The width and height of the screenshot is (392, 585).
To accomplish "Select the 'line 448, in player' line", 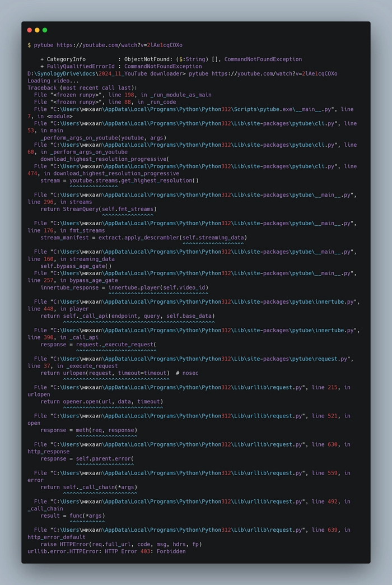I will (x=58, y=309).
